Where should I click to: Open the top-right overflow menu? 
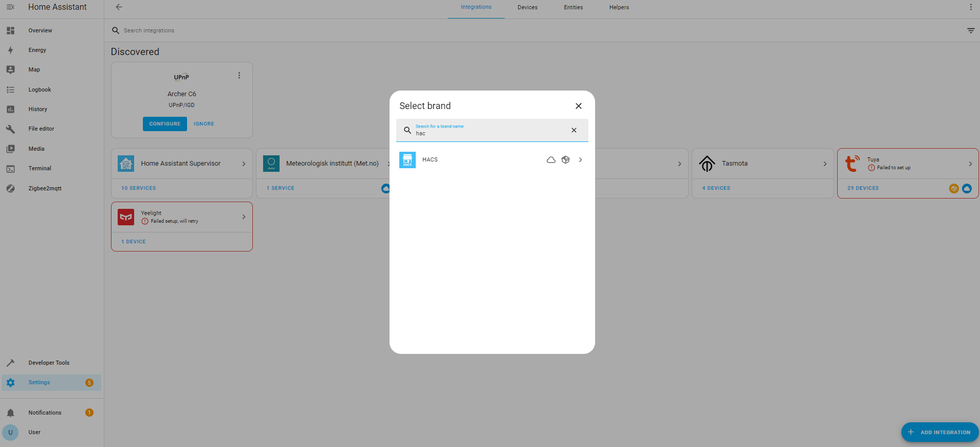(x=971, y=7)
